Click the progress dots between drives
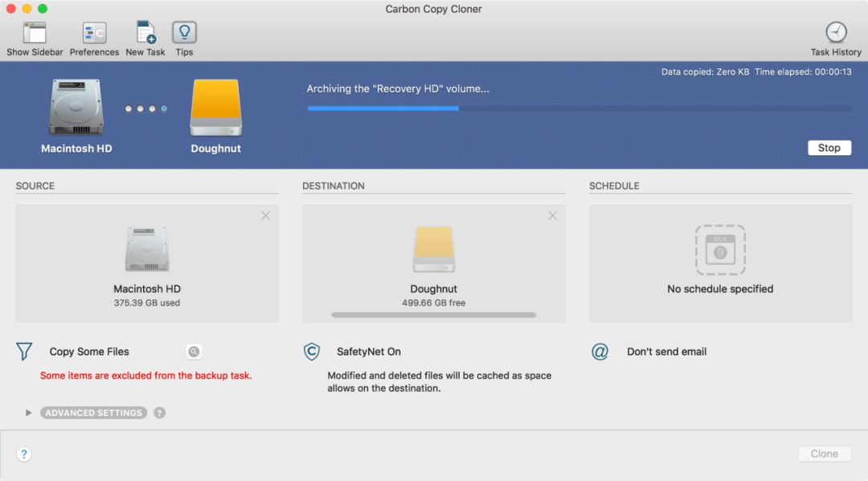The image size is (868, 481). [x=146, y=109]
